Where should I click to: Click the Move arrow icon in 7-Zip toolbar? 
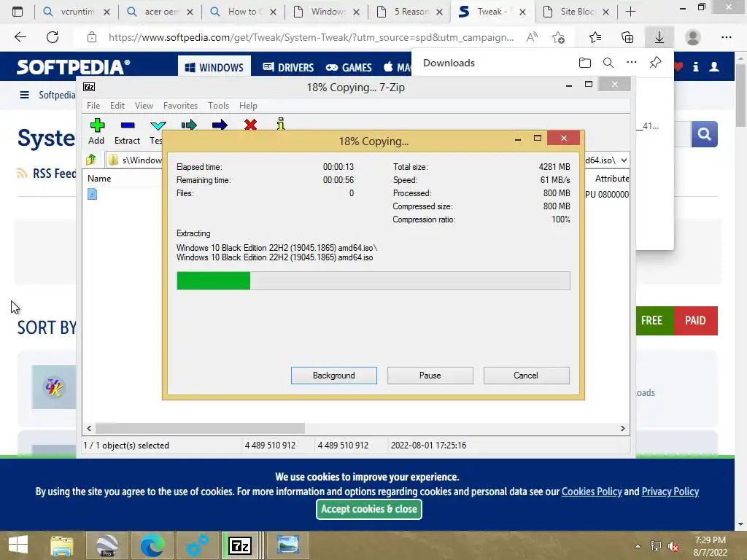click(220, 125)
